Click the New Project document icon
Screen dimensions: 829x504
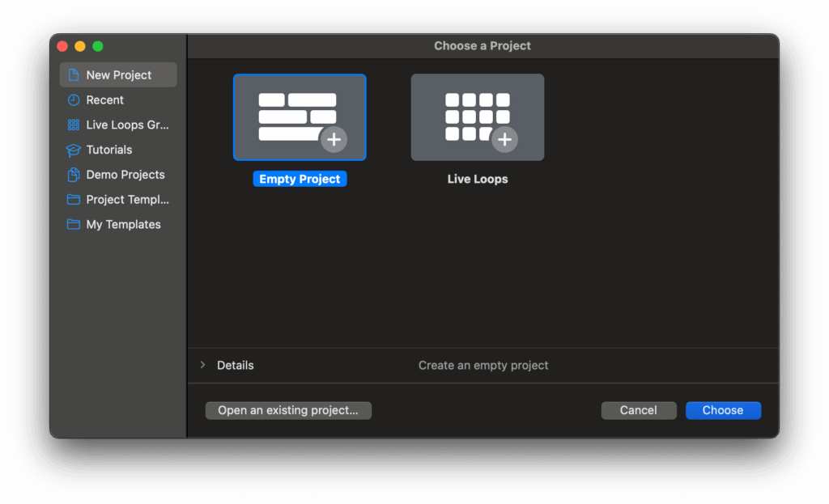pos(74,75)
